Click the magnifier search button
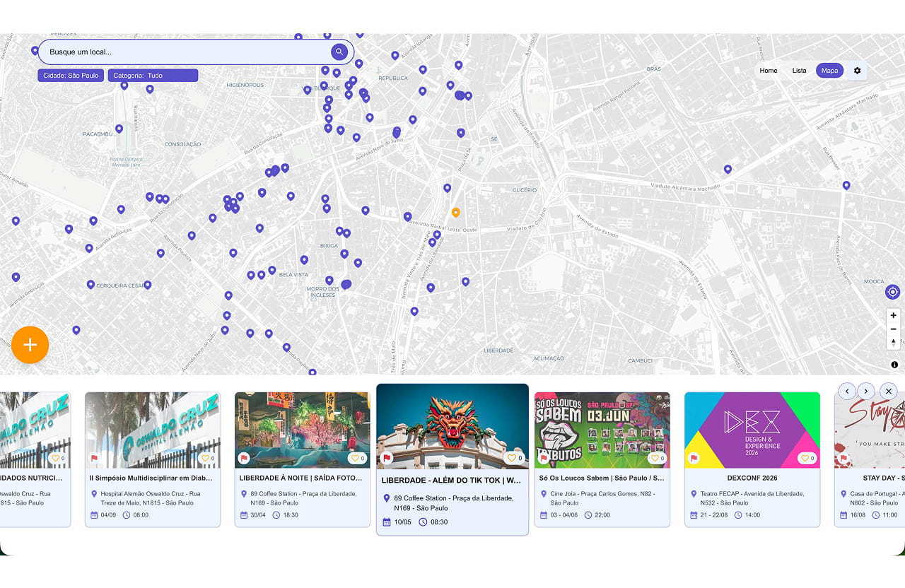 [339, 52]
